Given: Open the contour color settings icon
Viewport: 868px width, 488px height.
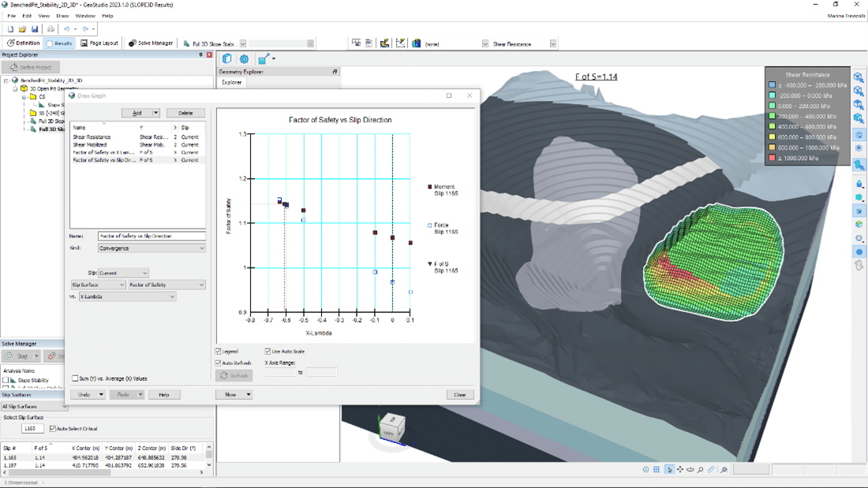Looking at the screenshot, I should click(384, 43).
